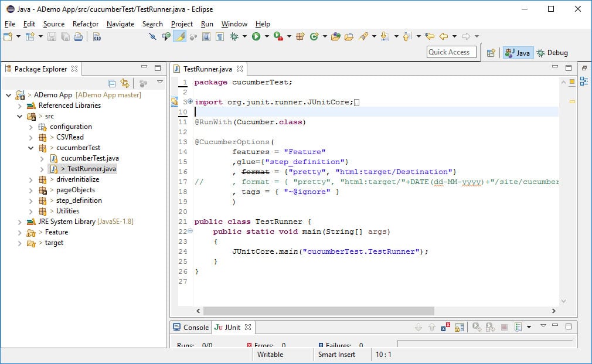Click the Print icon in toolbar
Screen dimensions: 592x364
coord(78,36)
